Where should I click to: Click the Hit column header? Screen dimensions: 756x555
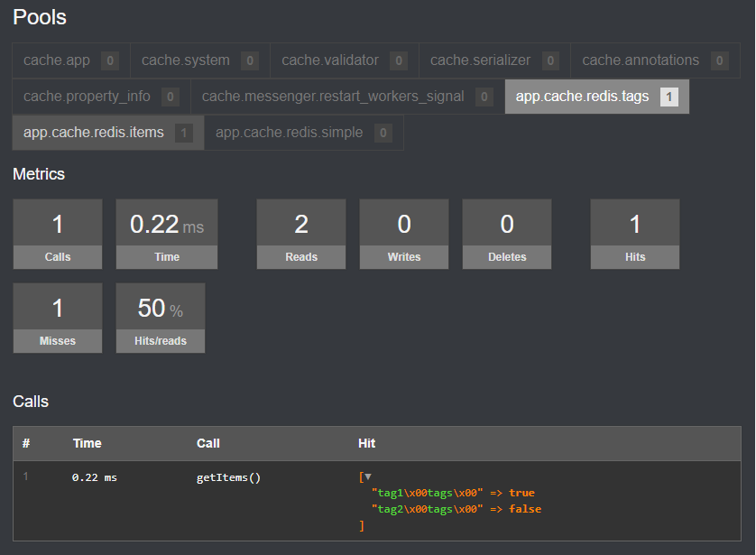[x=367, y=443]
